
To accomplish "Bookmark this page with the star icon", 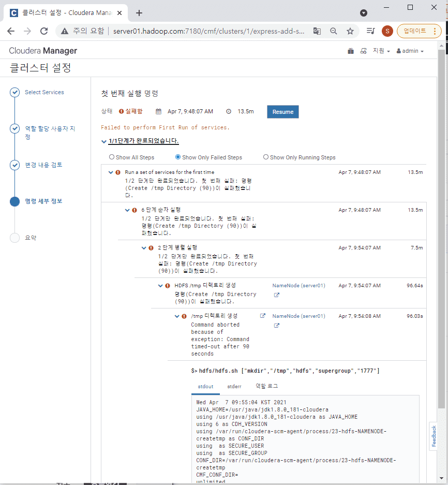I will pos(350,31).
